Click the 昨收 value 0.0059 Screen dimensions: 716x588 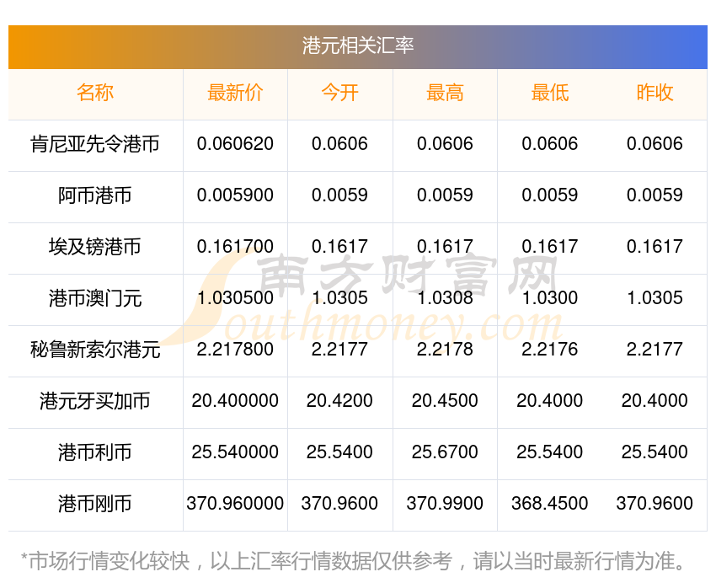[x=655, y=195]
